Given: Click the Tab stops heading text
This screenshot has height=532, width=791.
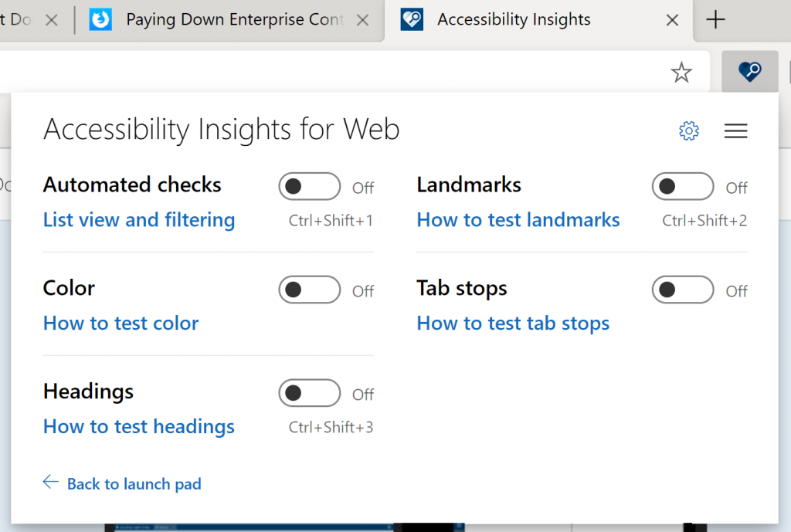Looking at the screenshot, I should tap(462, 289).
